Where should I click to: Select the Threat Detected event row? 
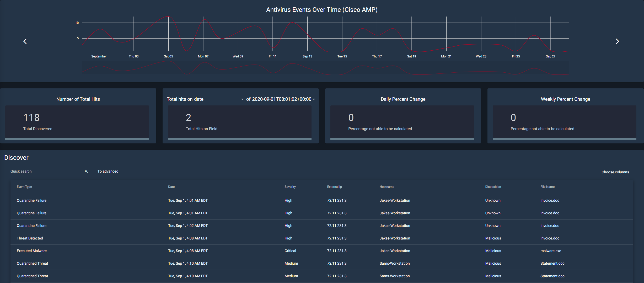click(322, 238)
